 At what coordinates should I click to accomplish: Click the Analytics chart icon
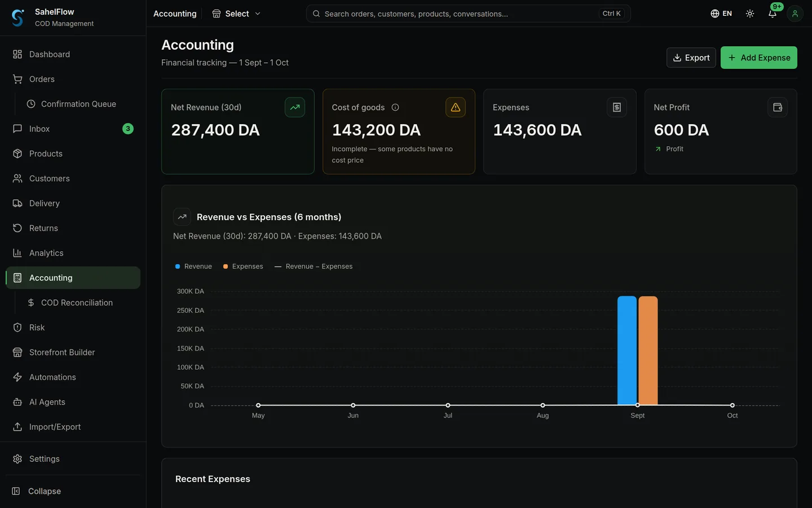pos(17,253)
